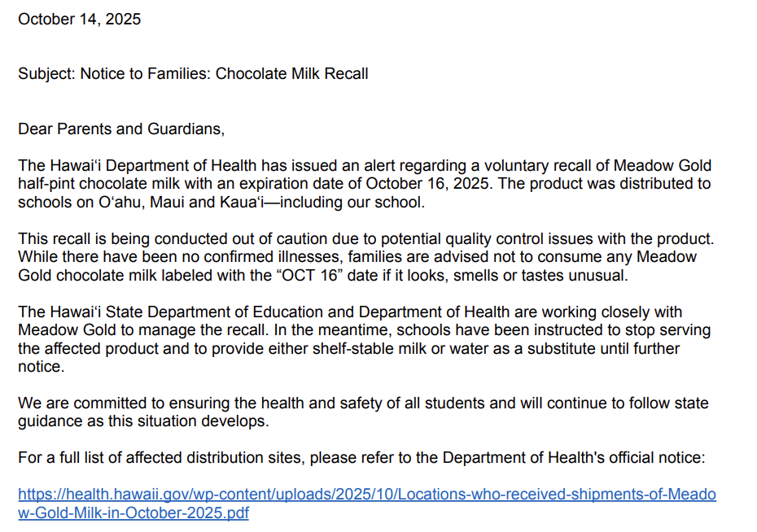Open the health.hawaii.gov PDF link

[366, 495]
